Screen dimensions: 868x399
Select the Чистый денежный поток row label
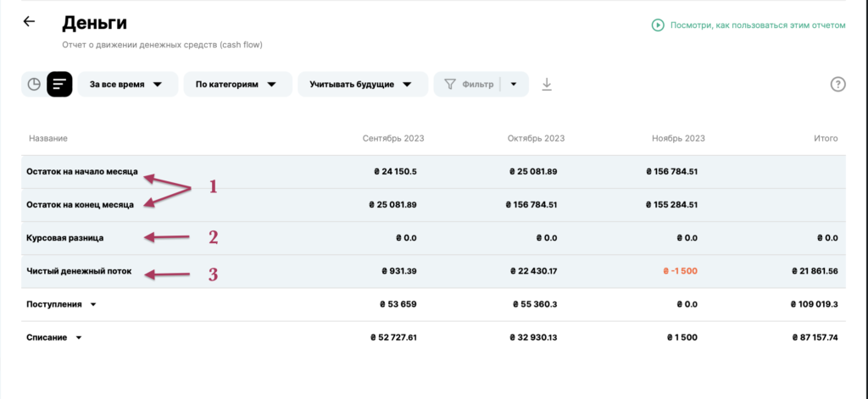pyautogui.click(x=79, y=271)
